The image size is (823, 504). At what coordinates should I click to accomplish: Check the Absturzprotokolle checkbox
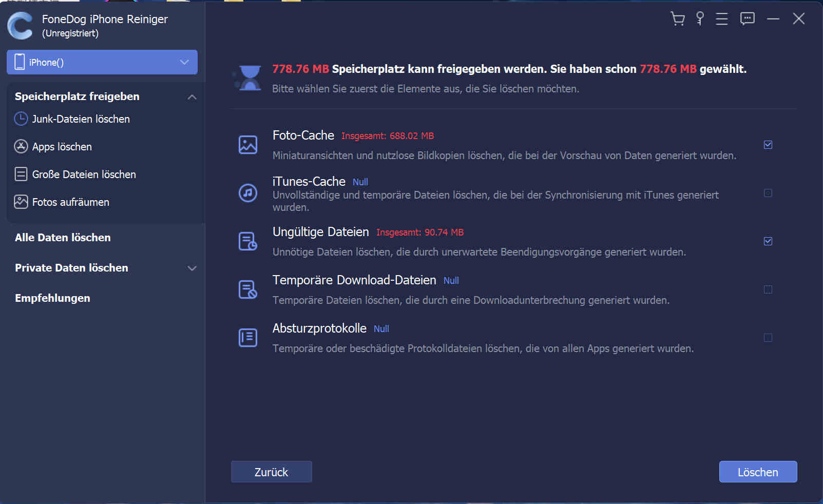[768, 338]
